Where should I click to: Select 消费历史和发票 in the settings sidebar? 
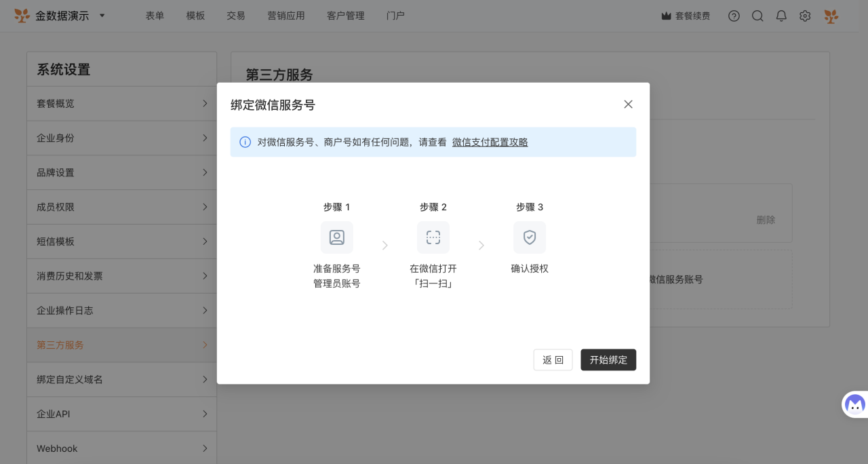122,276
